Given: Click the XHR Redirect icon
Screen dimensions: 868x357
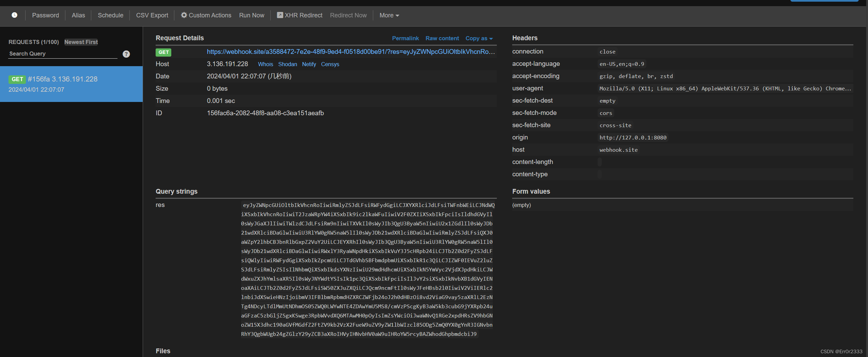Looking at the screenshot, I should 280,15.
